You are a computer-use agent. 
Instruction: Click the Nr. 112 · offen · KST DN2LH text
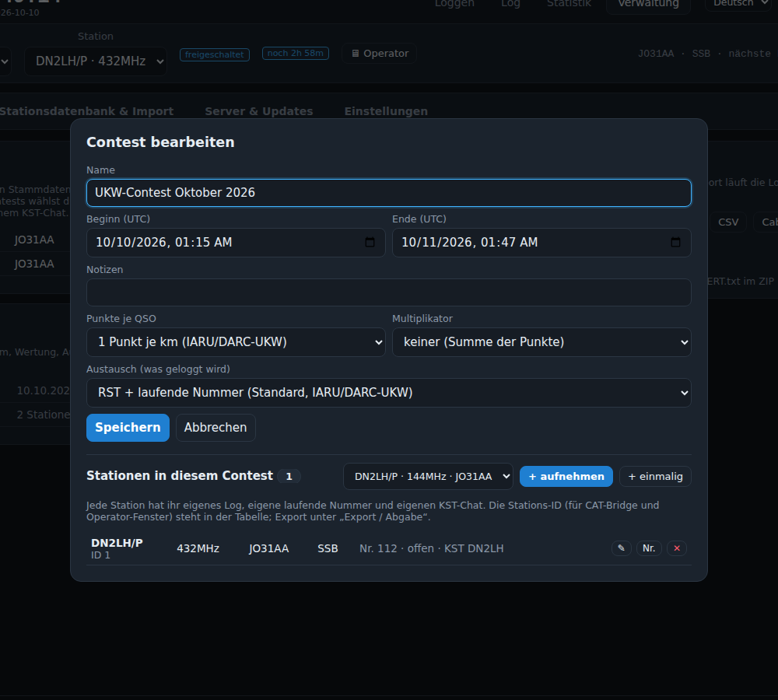pyautogui.click(x=431, y=548)
